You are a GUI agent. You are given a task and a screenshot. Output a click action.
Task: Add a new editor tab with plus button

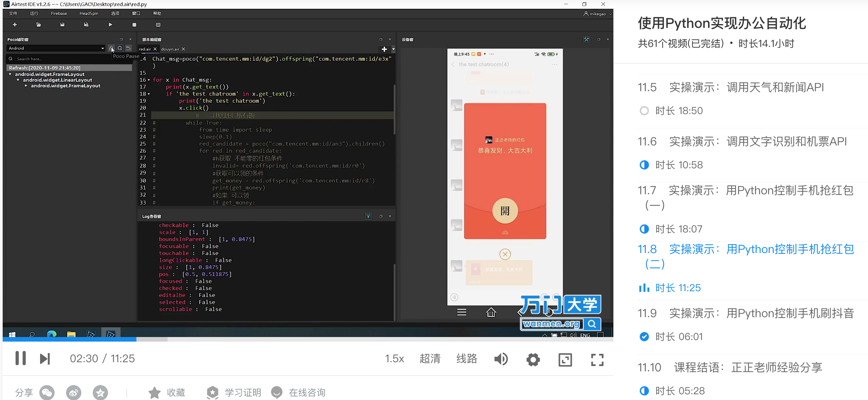[x=384, y=49]
